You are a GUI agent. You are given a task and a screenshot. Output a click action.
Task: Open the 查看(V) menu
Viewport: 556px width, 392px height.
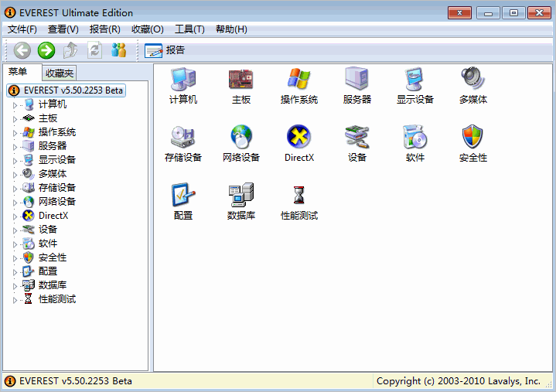coord(63,29)
